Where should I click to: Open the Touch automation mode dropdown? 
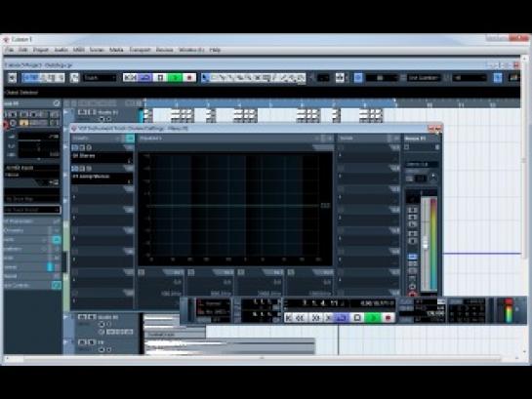click(100, 78)
